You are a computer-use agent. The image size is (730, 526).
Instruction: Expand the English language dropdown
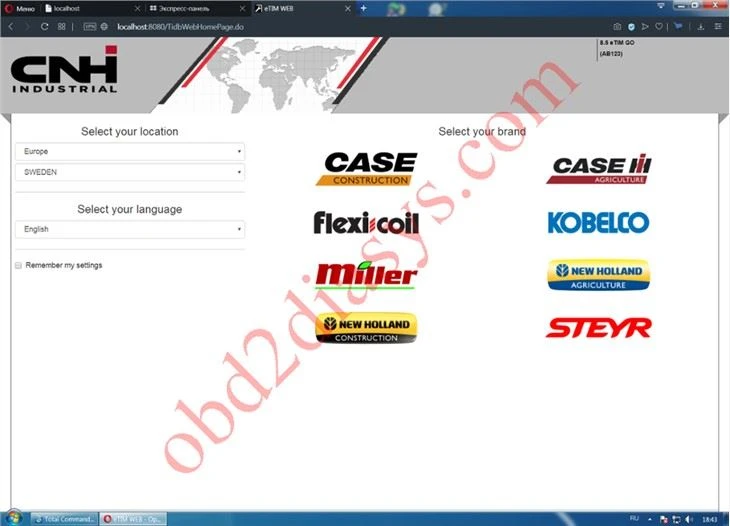click(x=130, y=229)
